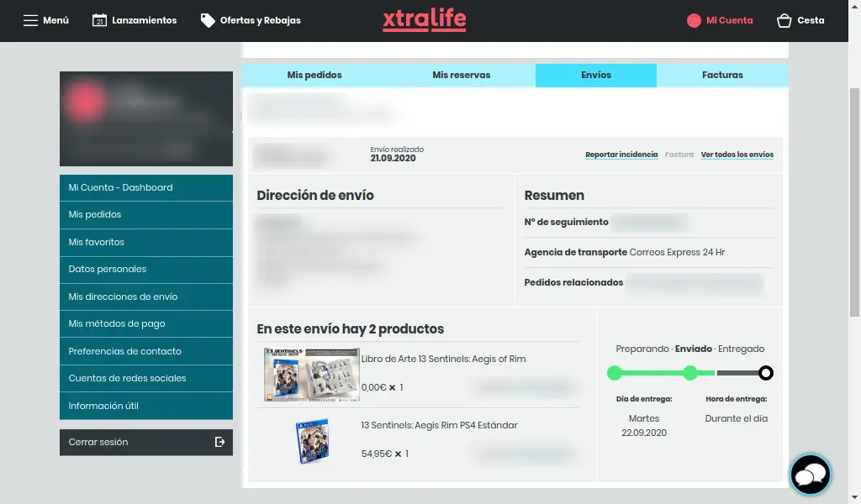The height and width of the screenshot is (504, 861).
Task: Click the Resumen heading
Action: pos(554,195)
